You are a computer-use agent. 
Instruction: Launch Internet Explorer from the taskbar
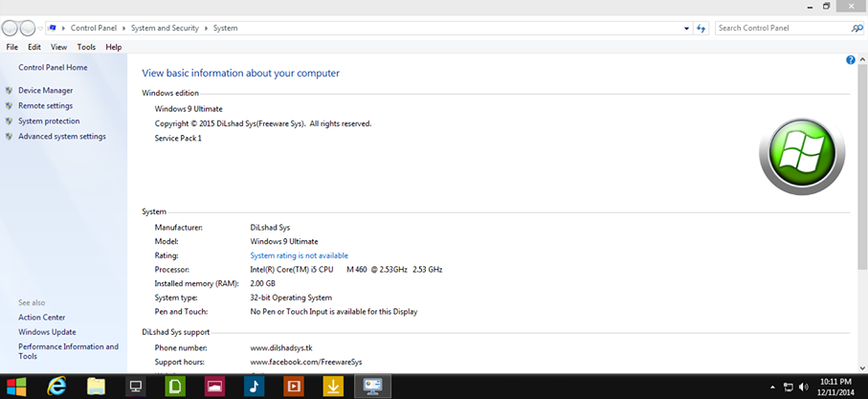pyautogui.click(x=56, y=387)
